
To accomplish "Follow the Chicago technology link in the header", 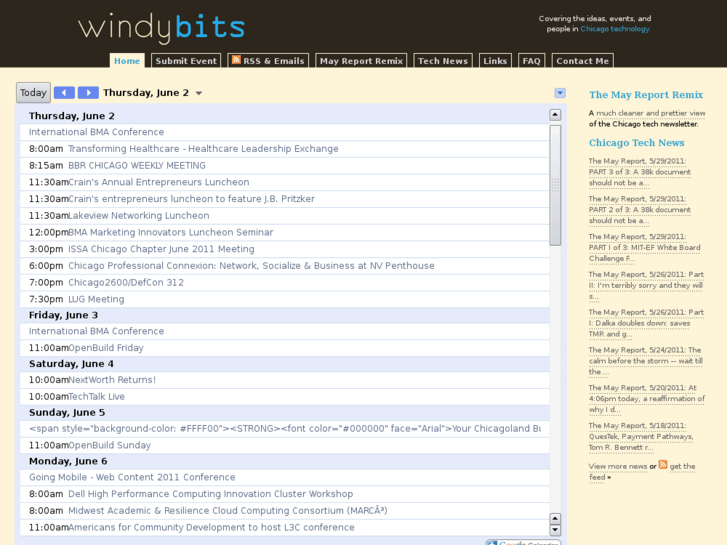I will (615, 29).
